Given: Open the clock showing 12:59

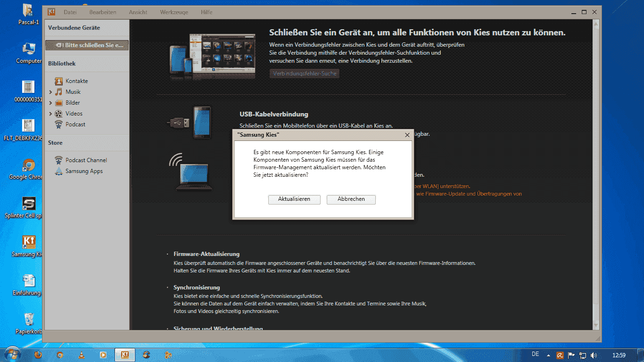Looking at the screenshot, I should tap(619, 355).
